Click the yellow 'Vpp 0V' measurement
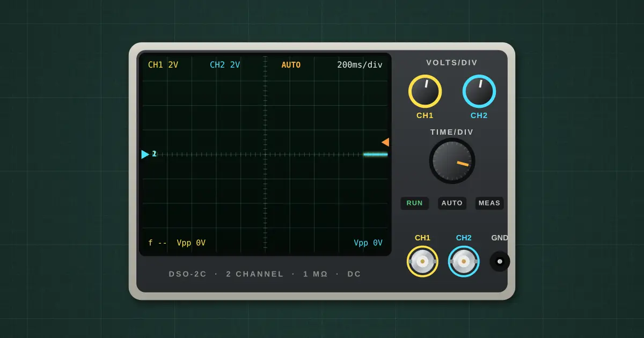Screen dimensions: 644x338 click(191, 243)
